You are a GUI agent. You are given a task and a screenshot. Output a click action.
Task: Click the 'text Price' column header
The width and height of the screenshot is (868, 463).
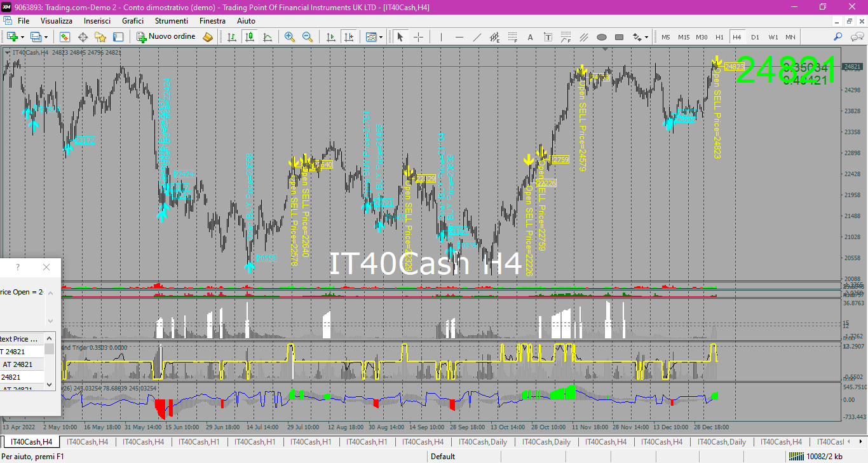point(22,339)
